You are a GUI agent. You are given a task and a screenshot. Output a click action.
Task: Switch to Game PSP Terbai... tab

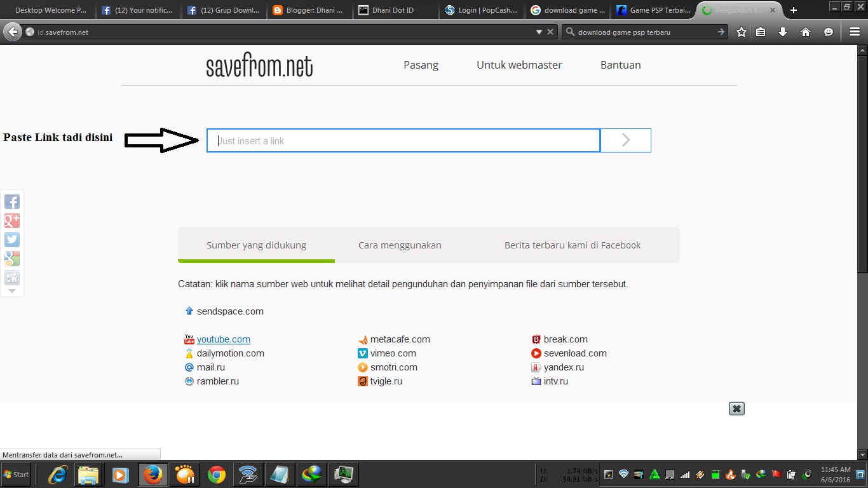[654, 10]
